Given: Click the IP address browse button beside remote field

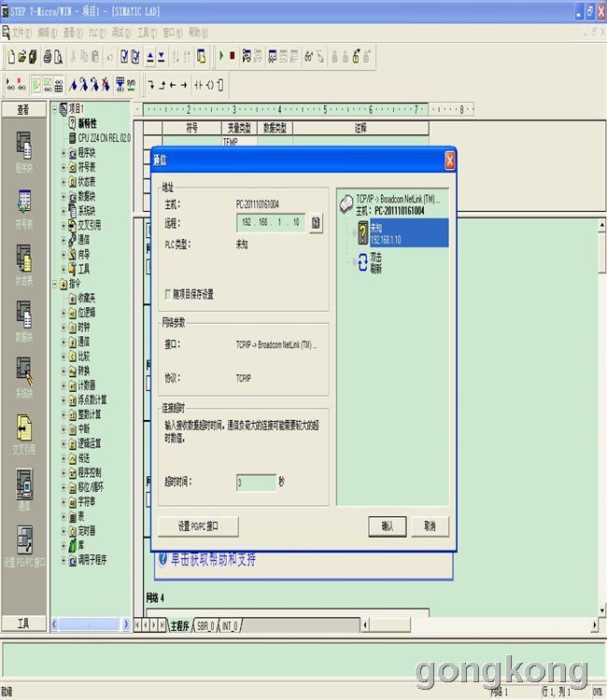Looking at the screenshot, I should tap(316, 223).
